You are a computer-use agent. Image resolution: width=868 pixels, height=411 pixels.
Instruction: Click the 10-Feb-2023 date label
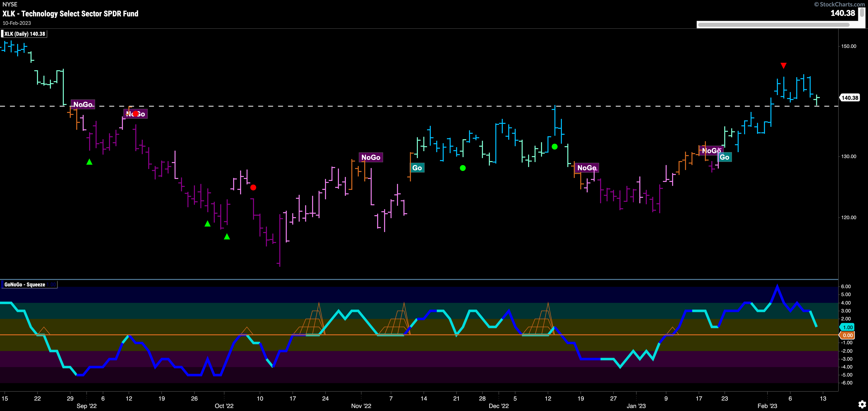17,23
